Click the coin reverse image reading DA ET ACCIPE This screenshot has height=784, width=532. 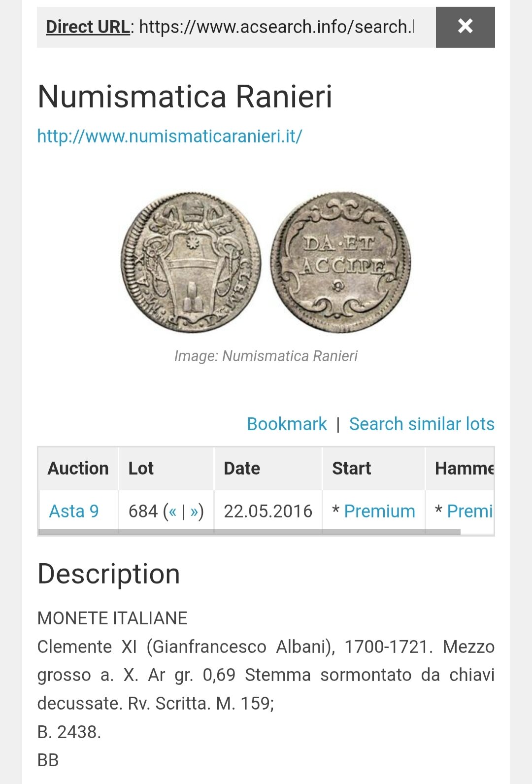click(x=340, y=262)
